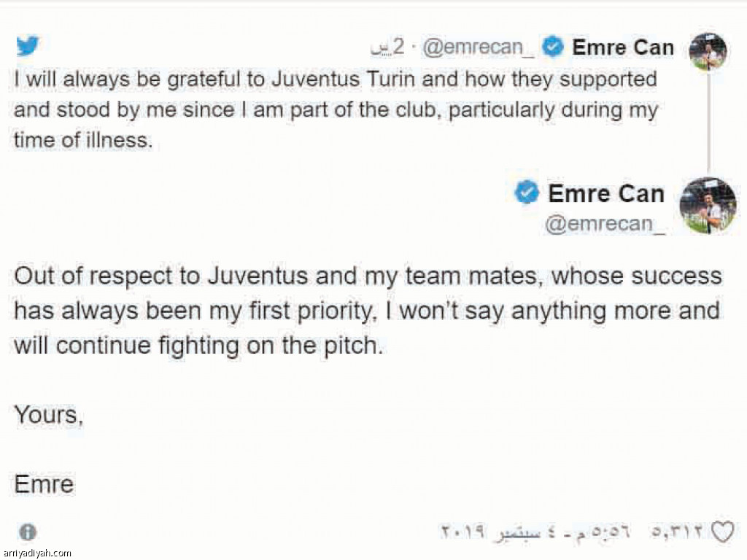The width and height of the screenshot is (747, 560).
Task: Click the heart like icon
Action: click(x=722, y=532)
